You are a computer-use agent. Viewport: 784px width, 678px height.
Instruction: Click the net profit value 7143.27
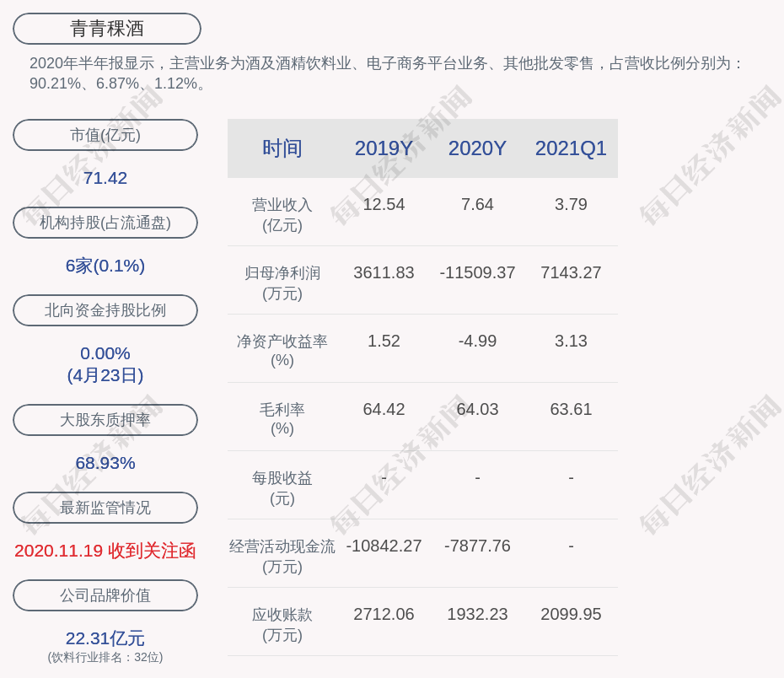point(571,272)
